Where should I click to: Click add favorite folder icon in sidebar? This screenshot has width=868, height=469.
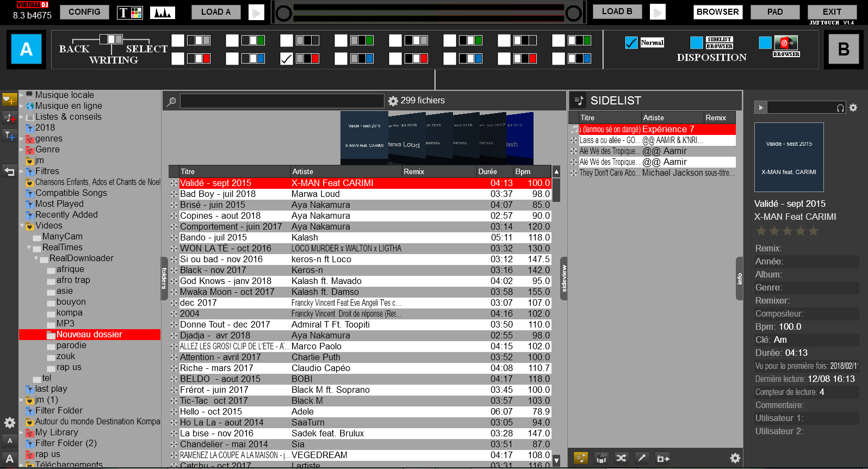tap(10, 100)
